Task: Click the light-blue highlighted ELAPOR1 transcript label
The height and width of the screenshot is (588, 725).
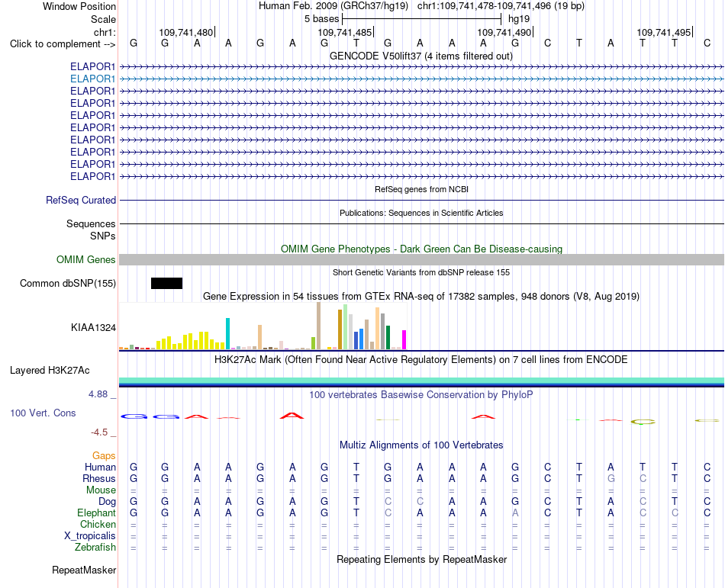Action: [92, 79]
